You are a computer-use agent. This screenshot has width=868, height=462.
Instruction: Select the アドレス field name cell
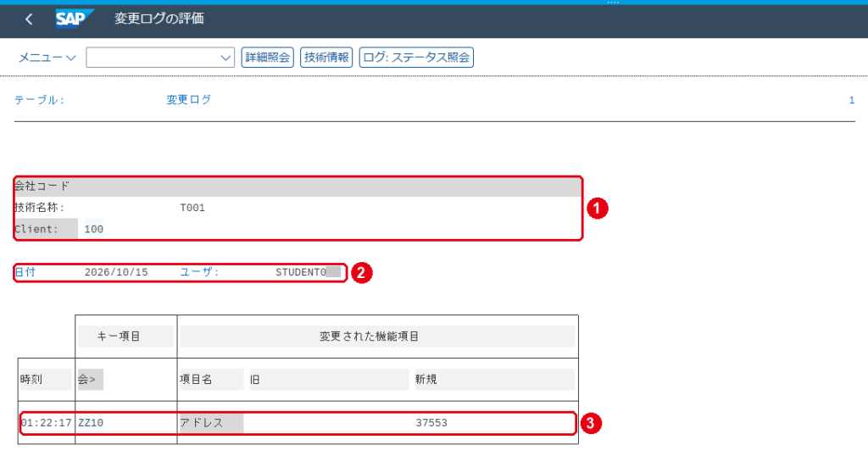211,423
